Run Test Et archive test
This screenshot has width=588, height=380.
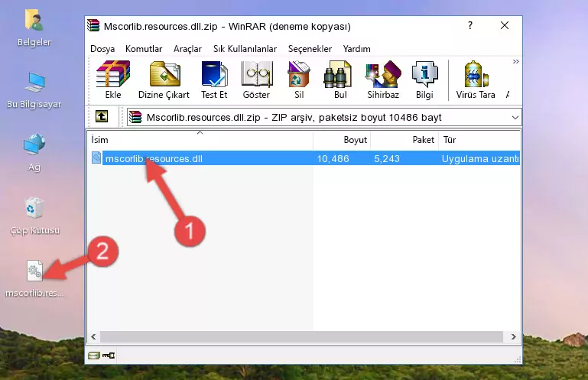pos(214,80)
